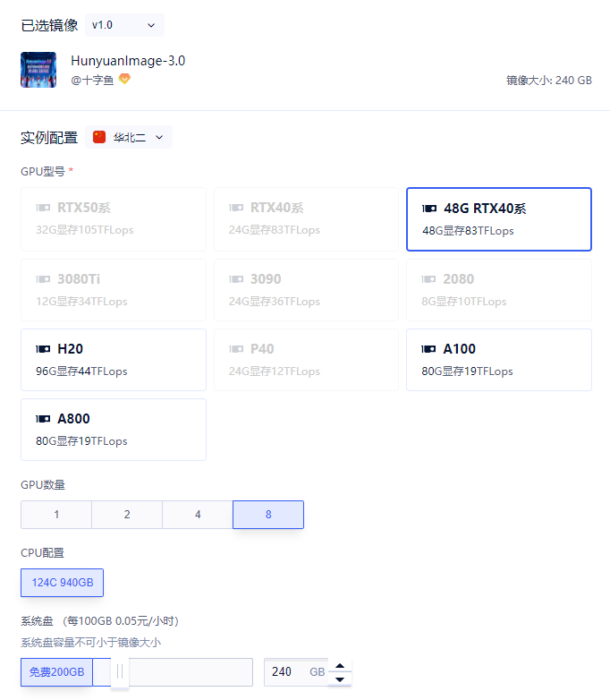Click the orange verified badge beside 十字鱼

pyautogui.click(x=124, y=79)
